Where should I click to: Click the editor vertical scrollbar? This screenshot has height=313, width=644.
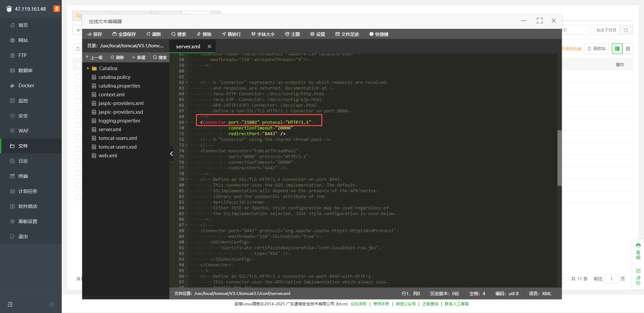pos(559,158)
